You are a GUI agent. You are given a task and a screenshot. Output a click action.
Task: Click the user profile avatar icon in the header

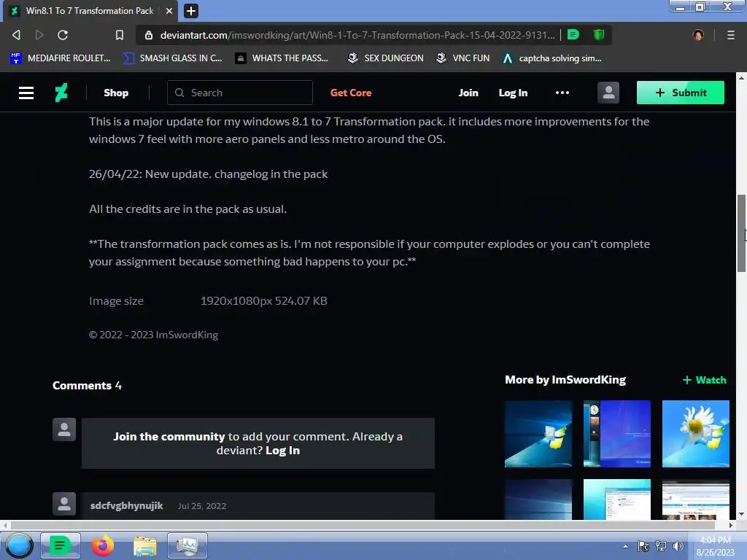(608, 93)
